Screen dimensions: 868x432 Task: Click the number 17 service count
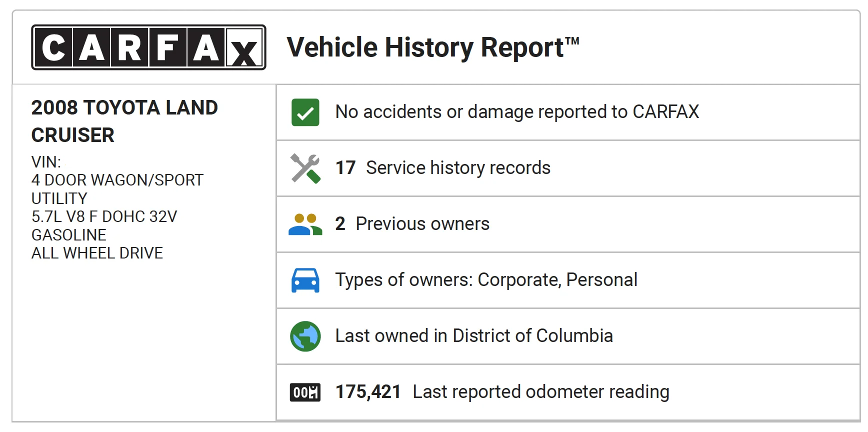pyautogui.click(x=345, y=168)
